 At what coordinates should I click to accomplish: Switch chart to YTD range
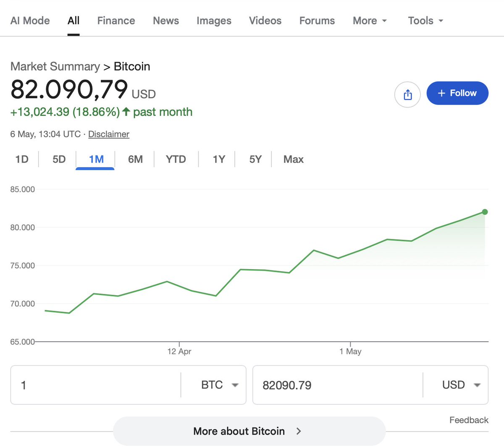click(176, 159)
